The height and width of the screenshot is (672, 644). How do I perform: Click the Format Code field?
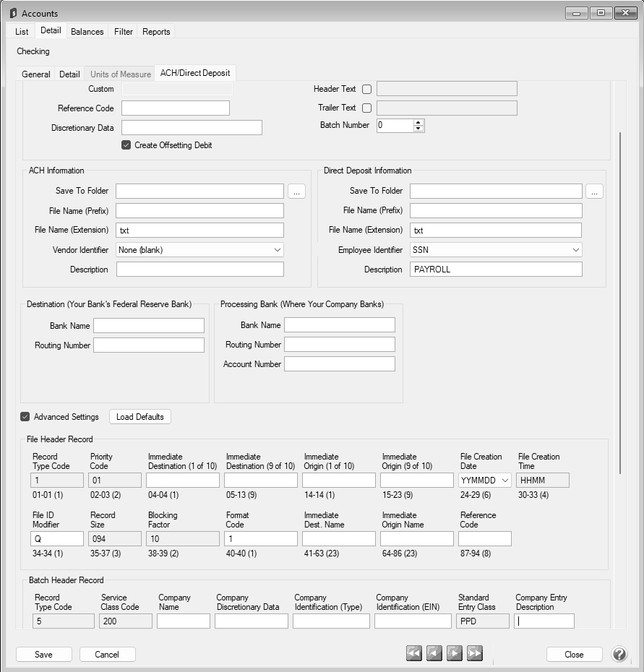(261, 539)
